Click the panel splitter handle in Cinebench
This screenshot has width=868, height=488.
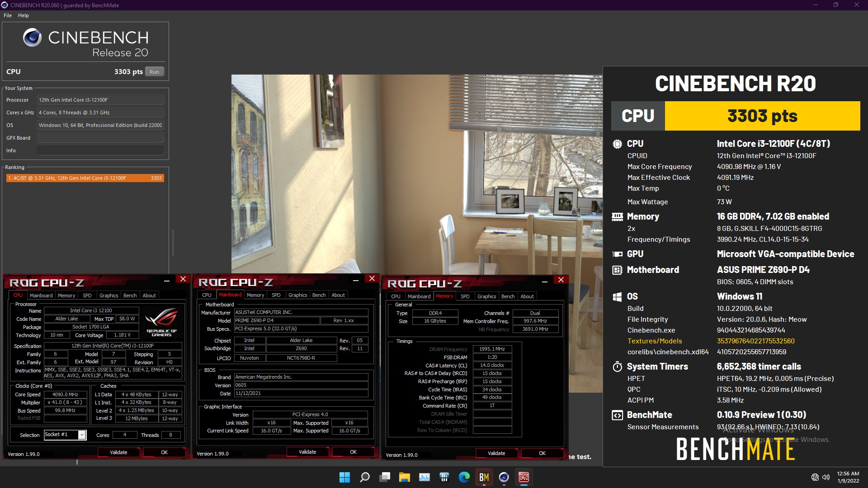pos(173,243)
